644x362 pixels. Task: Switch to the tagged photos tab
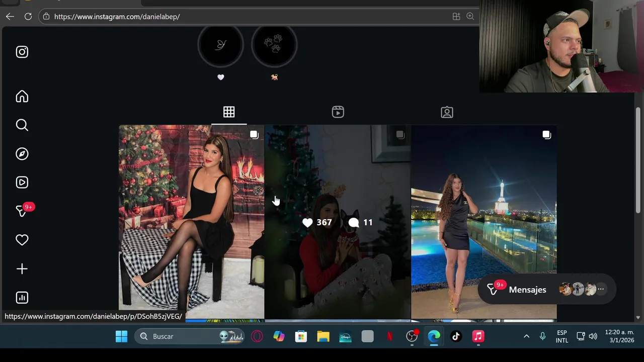pos(447,112)
